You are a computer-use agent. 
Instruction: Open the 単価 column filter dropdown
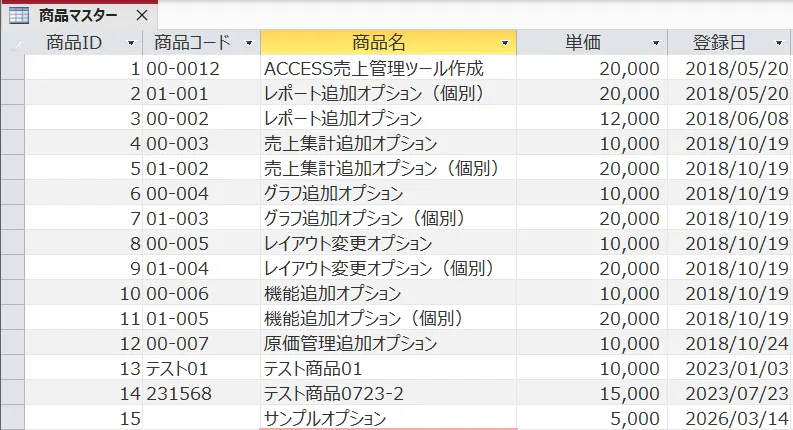point(656,44)
